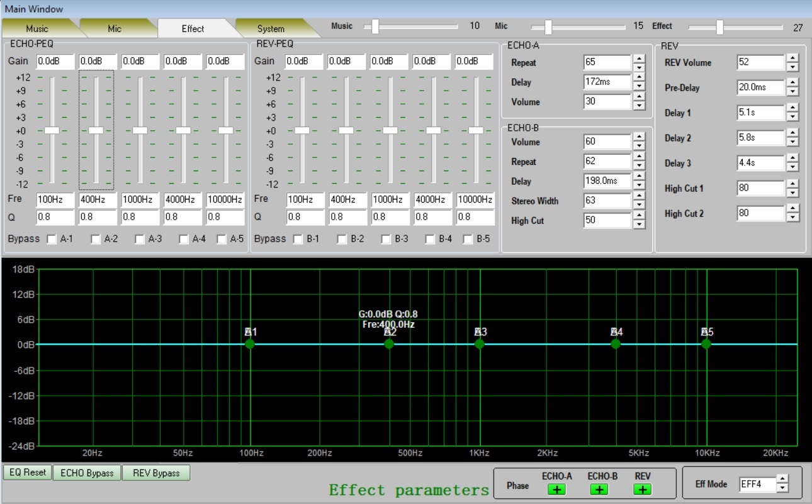Select the 10KHz EQ node on graph

[706, 344]
